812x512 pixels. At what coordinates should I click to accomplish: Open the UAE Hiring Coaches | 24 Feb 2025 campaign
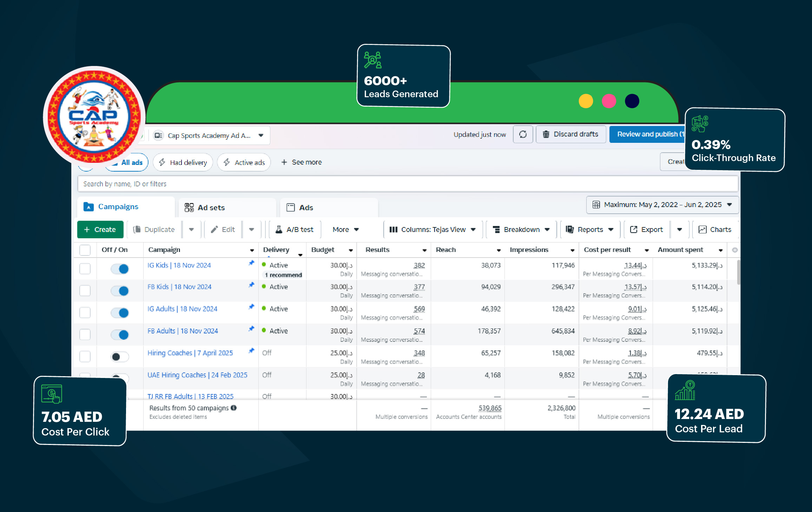197,375
